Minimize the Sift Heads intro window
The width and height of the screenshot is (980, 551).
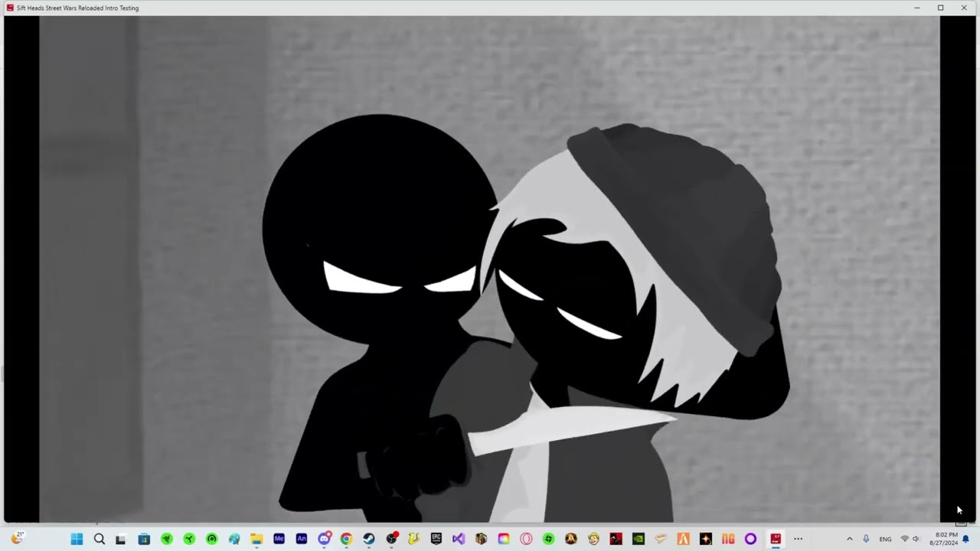(917, 8)
